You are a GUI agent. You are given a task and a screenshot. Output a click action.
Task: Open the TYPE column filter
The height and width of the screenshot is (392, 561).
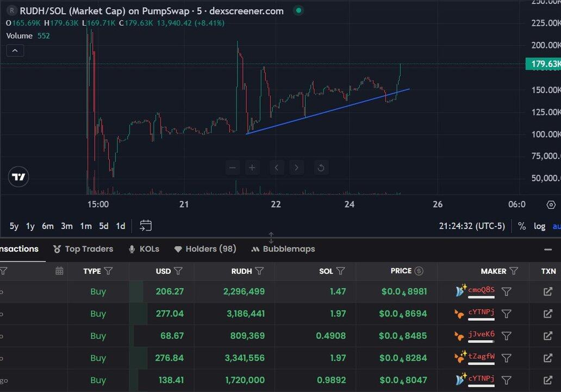coord(108,271)
